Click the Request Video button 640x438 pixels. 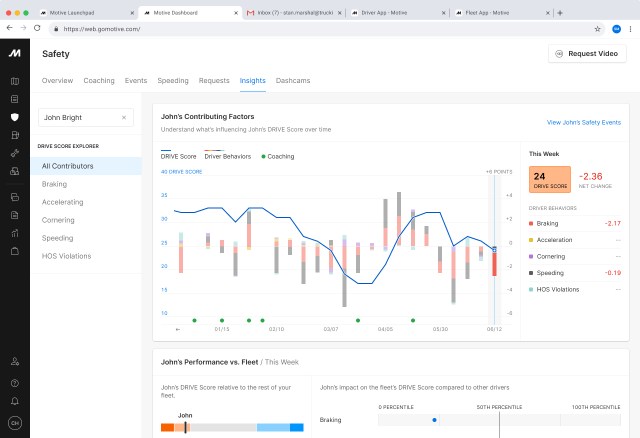[587, 54]
